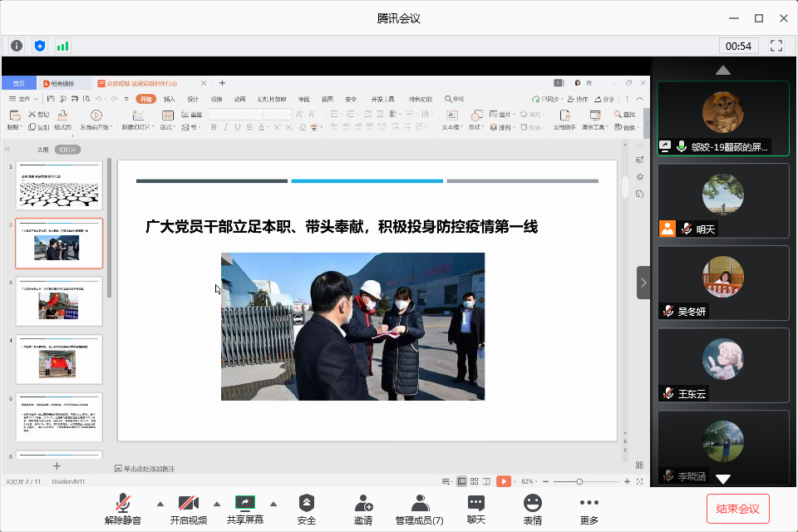Viewport: 798px width, 532px height.
Task: Toggle 解除静音 to unmute the microphone
Action: [123, 509]
